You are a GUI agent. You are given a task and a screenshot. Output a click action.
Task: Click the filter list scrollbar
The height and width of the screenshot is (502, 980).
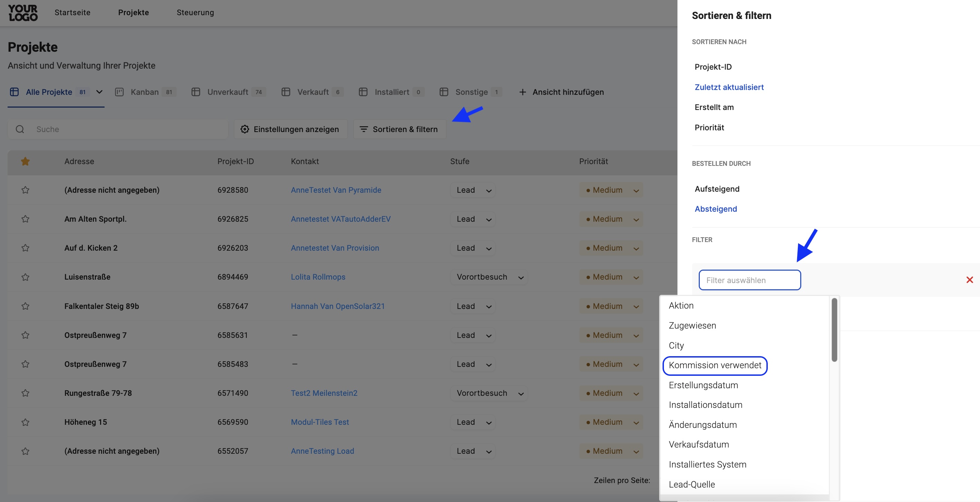(x=834, y=330)
